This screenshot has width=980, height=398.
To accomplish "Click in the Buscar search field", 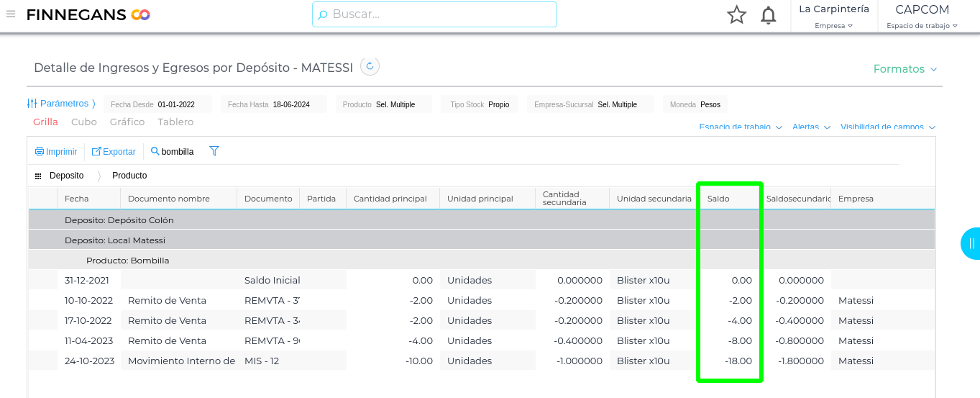I will (x=434, y=14).
